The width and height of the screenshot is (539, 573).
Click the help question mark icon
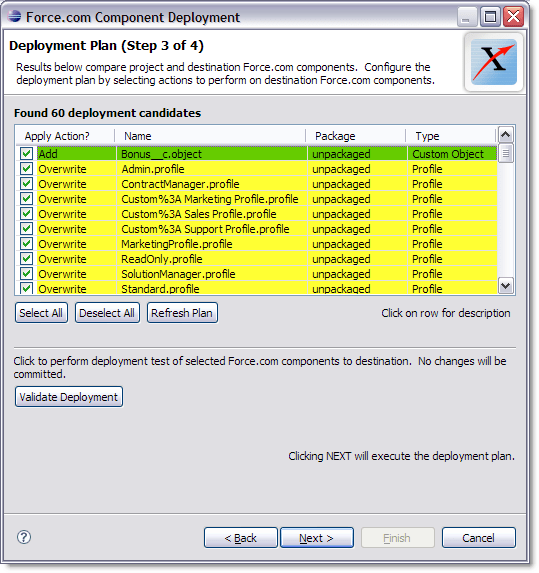[x=24, y=537]
